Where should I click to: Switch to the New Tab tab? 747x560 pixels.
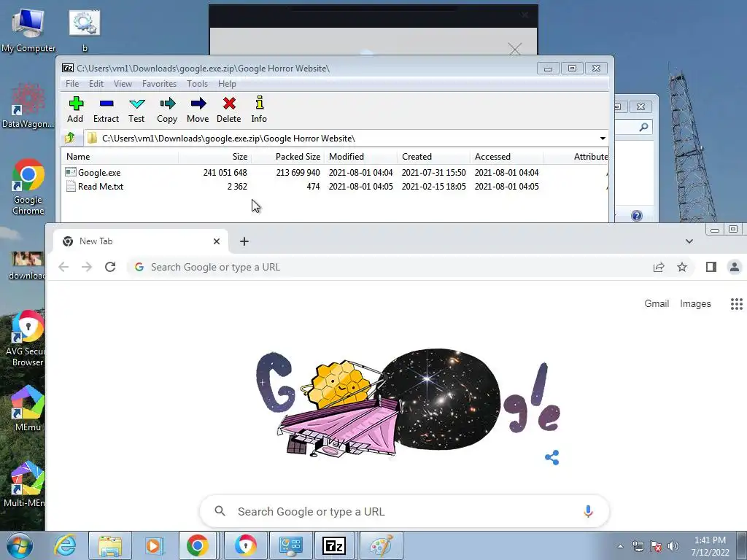[141, 241]
